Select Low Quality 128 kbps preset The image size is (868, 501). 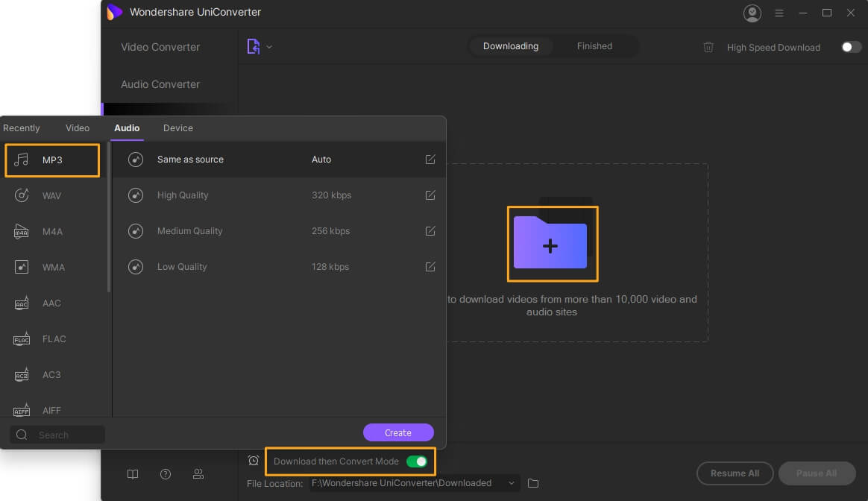[279, 267]
